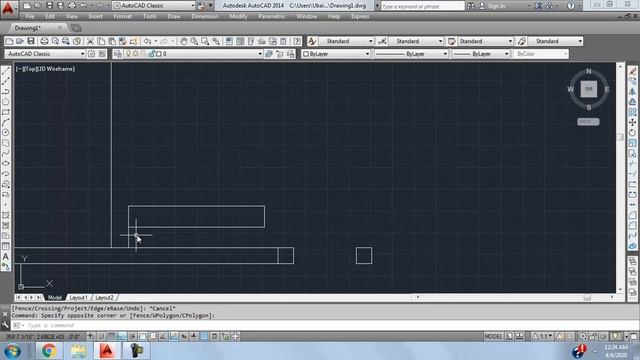Select the Polyline tool
This screenshot has height=360, width=640.
[6, 91]
